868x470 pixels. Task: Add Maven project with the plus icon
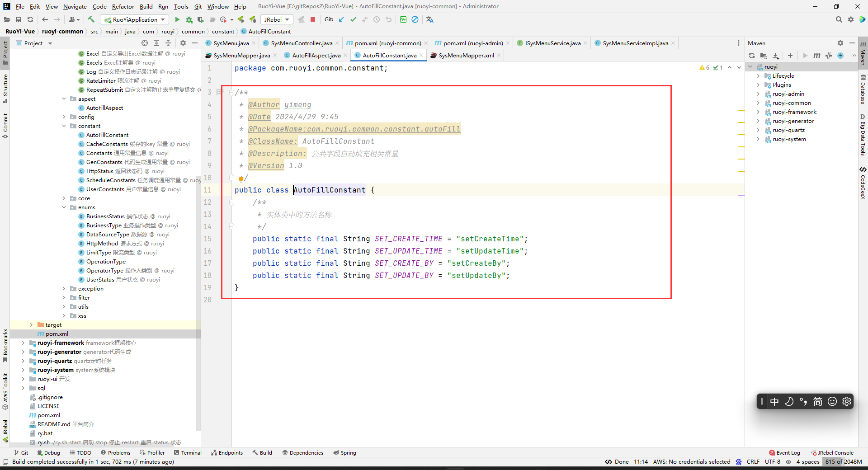(790, 56)
